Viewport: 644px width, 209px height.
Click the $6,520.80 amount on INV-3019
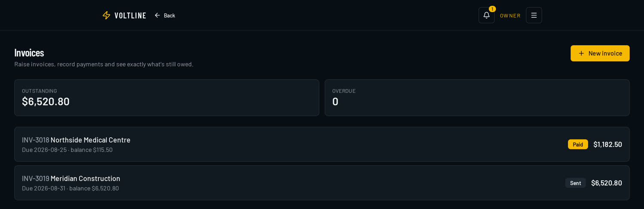pyautogui.click(x=606, y=183)
